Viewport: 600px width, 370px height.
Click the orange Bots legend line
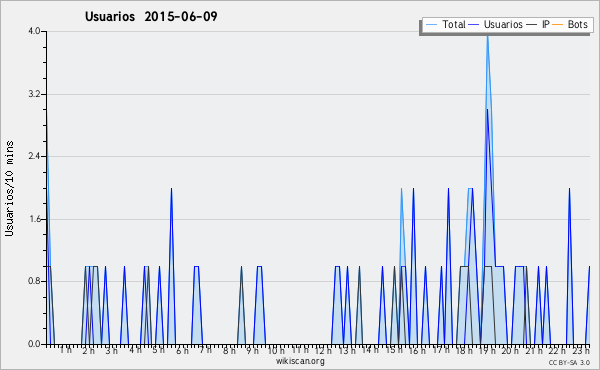pyautogui.click(x=558, y=24)
